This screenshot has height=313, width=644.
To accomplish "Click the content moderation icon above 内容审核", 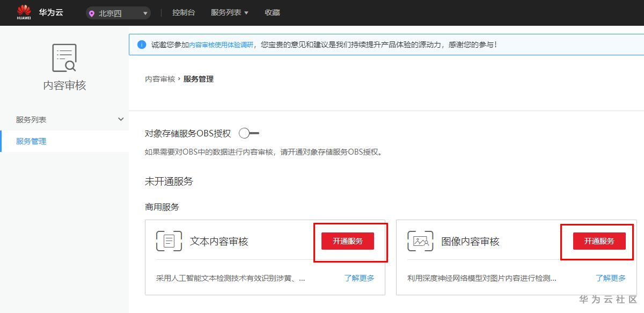I will [x=64, y=58].
